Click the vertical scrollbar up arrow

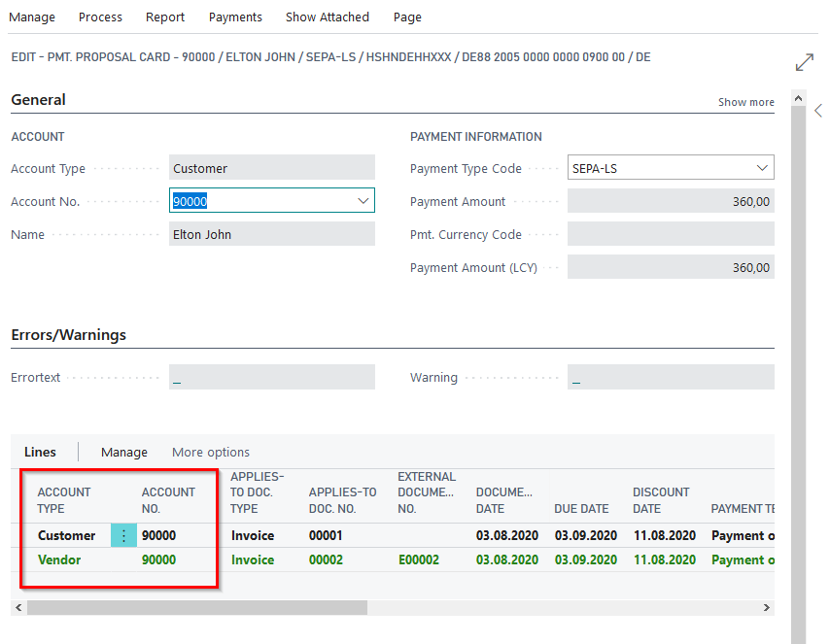point(798,97)
